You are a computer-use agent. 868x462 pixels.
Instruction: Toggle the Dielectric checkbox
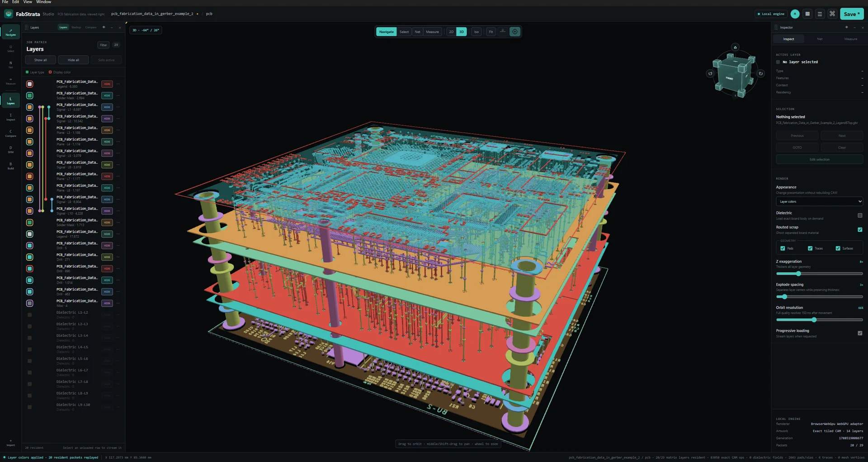(860, 215)
